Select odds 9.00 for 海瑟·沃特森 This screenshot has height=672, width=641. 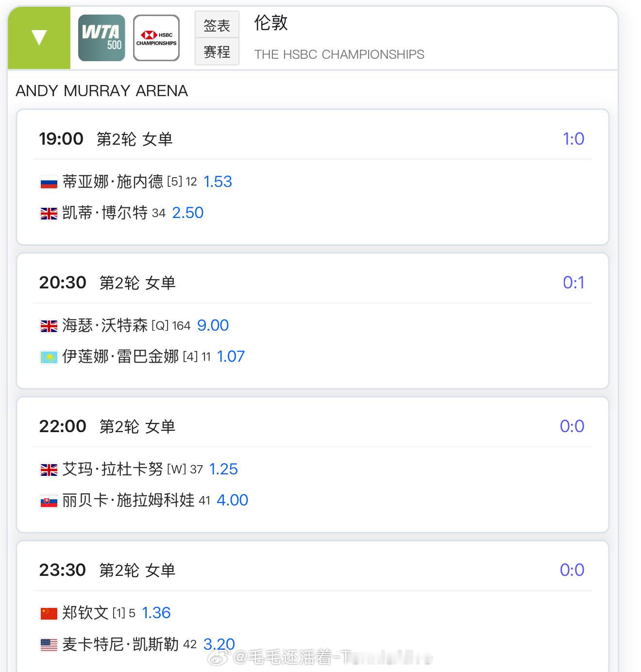(213, 325)
